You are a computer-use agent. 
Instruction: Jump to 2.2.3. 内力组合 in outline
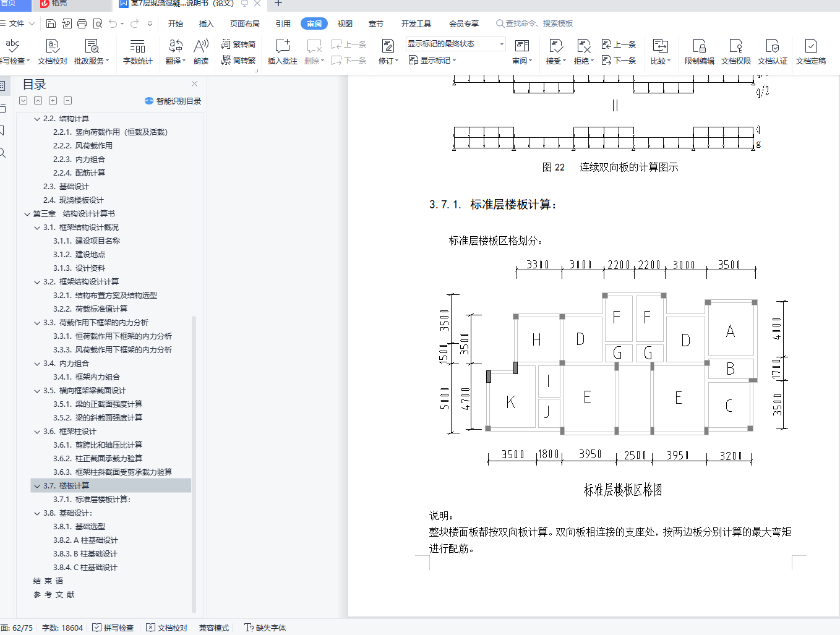[x=79, y=160]
